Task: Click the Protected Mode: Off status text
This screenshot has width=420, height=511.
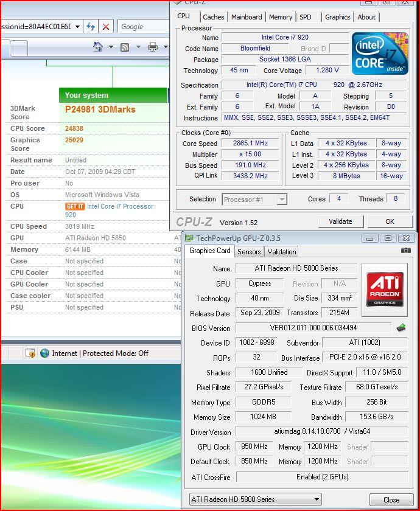Action: [x=116, y=353]
